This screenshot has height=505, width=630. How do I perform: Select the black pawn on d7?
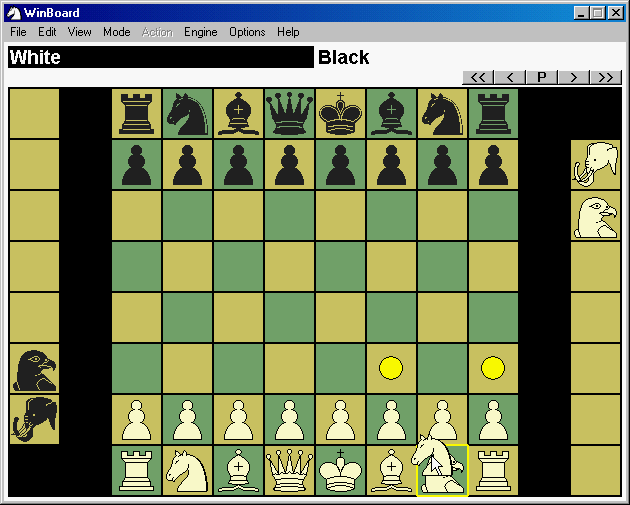(x=289, y=165)
